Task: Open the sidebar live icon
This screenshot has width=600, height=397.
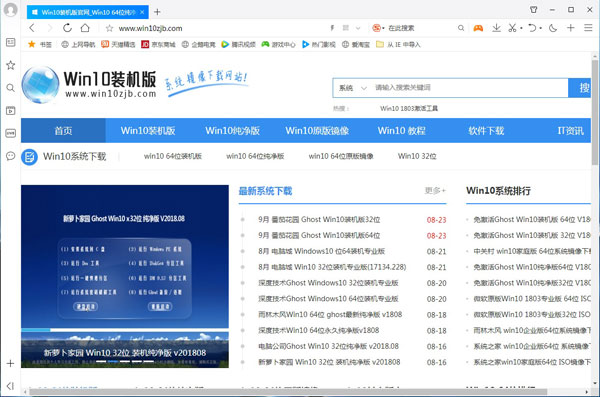Action: 10,133
